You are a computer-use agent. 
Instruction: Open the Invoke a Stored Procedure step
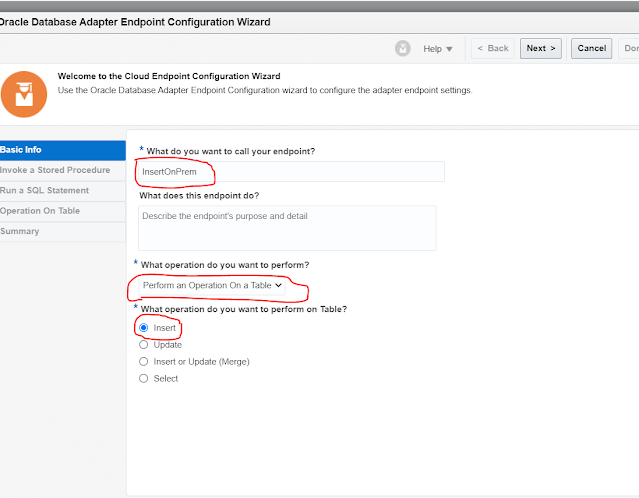pos(62,170)
